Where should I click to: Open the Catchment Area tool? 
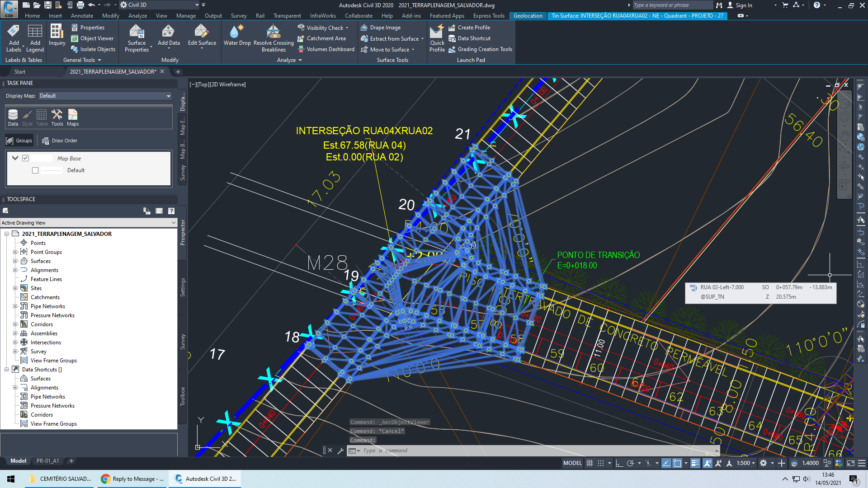click(321, 38)
